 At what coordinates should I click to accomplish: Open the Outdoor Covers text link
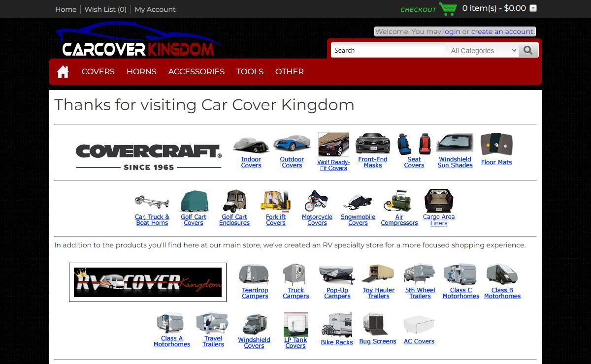(x=292, y=162)
